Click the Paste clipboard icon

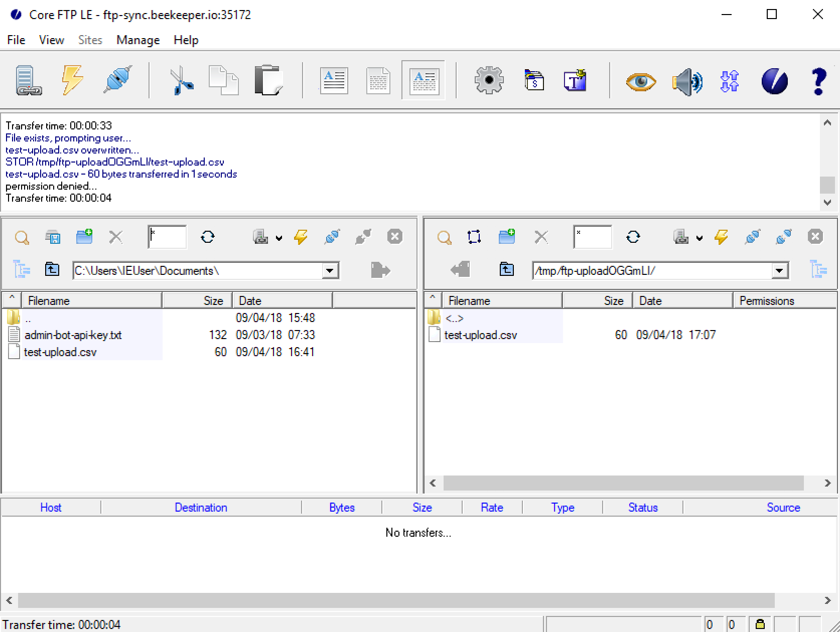268,80
